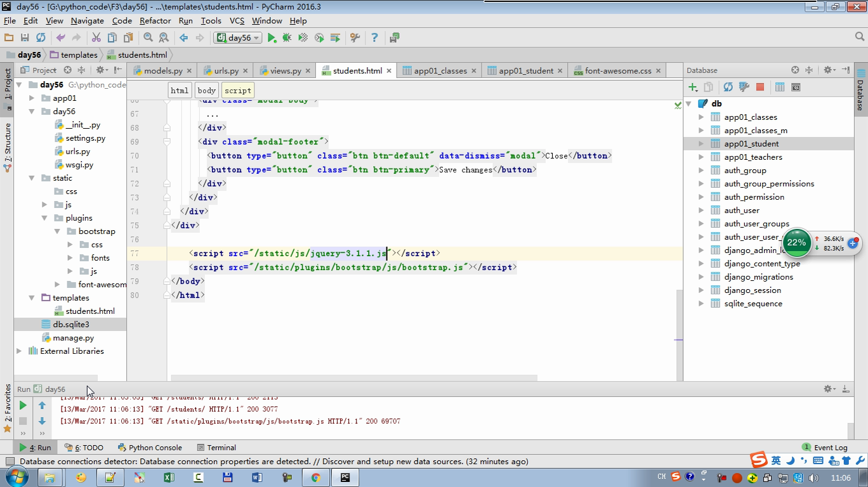Open the Find magnifier in the main toolbar
Screen dimensions: 868x487
click(x=148, y=38)
